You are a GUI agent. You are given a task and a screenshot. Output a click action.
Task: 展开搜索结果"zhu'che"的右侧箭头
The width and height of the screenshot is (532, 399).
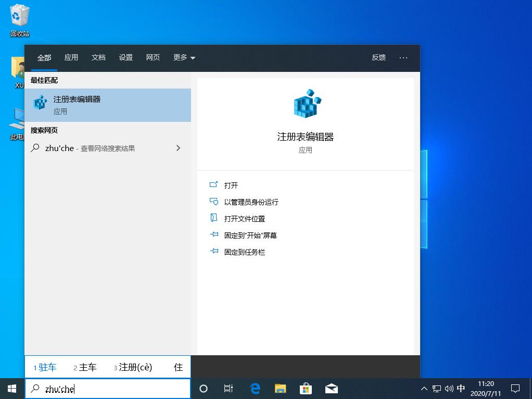click(x=179, y=148)
